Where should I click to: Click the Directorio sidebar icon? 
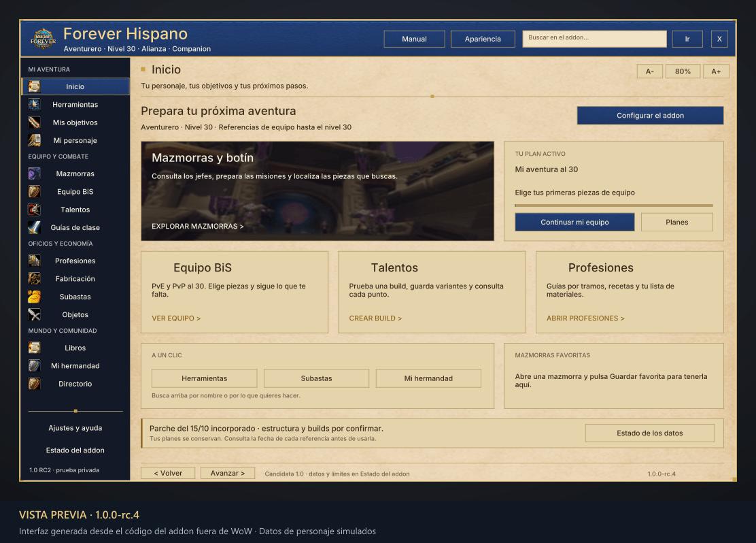coord(34,384)
